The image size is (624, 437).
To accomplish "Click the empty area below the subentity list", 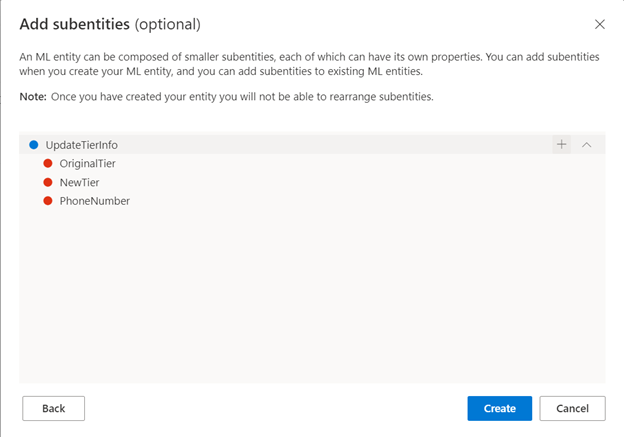I will point(312,300).
